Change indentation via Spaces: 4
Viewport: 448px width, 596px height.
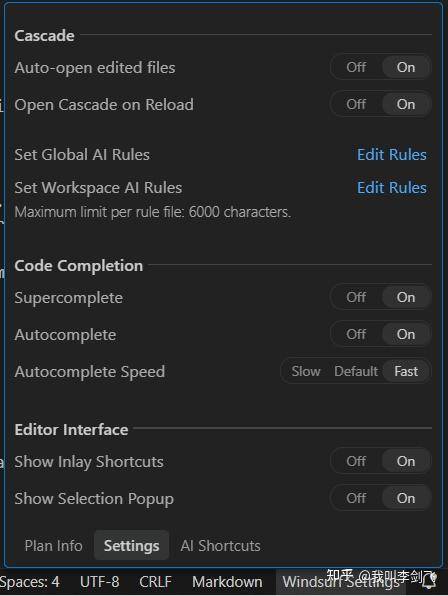click(30, 582)
